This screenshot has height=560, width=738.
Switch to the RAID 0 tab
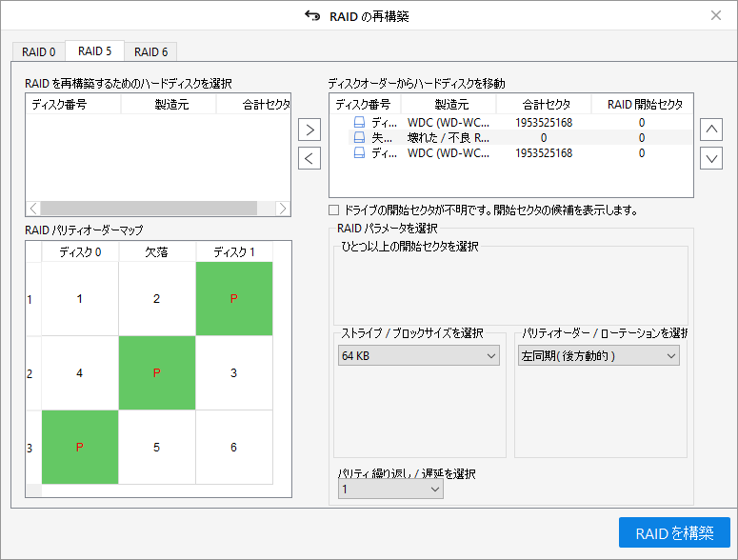click(x=39, y=51)
